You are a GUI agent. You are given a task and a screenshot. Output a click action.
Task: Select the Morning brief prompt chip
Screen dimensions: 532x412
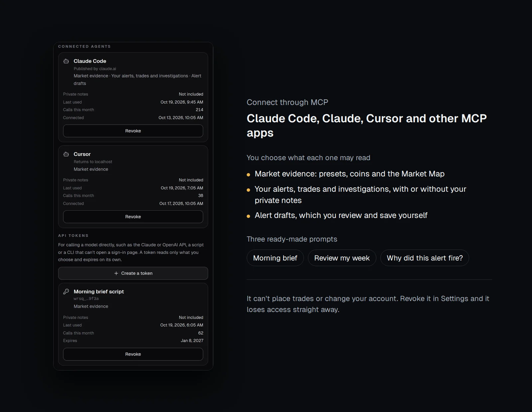point(275,258)
